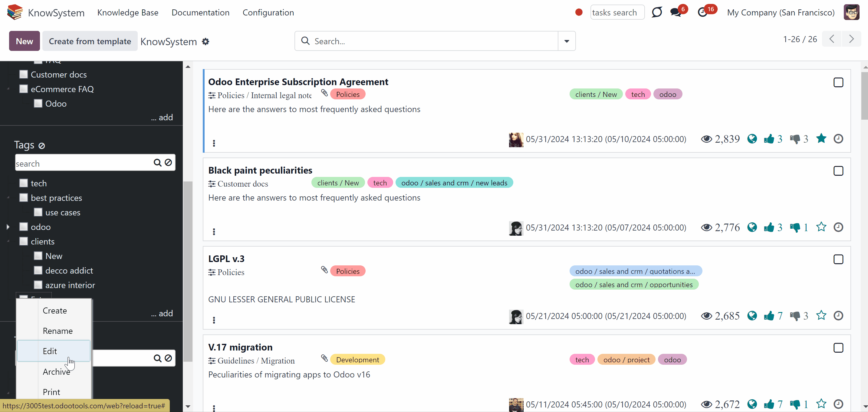Collapse the clients tag node

pos(8,241)
